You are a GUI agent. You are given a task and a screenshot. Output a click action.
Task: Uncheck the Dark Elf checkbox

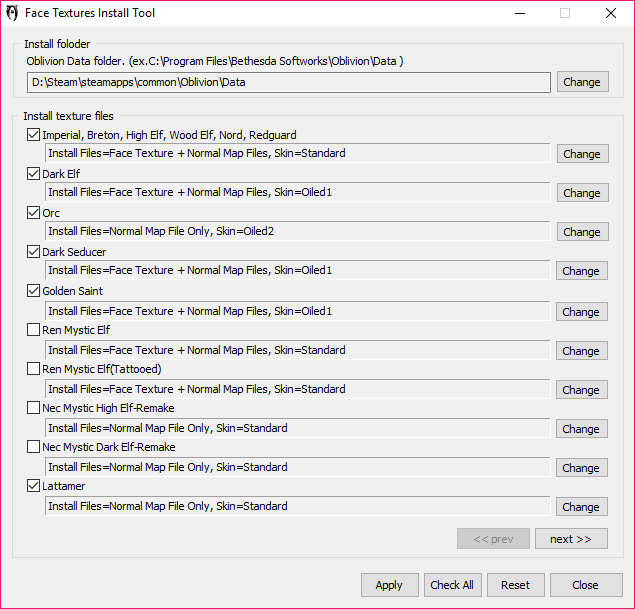tap(34, 174)
